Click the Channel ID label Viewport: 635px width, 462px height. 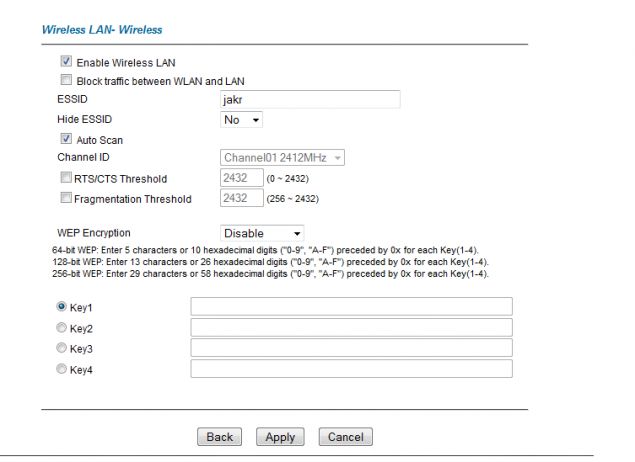tap(83, 157)
